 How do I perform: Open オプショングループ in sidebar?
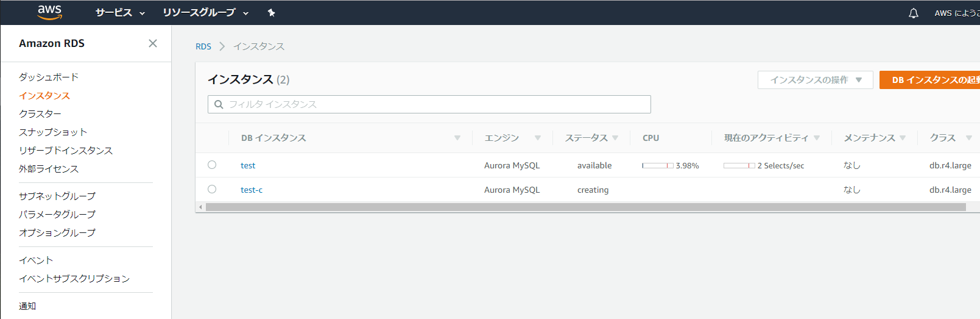pyautogui.click(x=57, y=233)
